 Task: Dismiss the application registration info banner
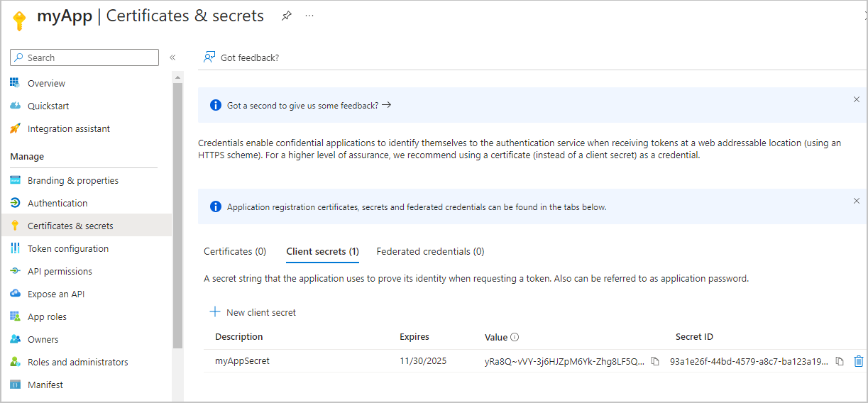click(x=857, y=201)
